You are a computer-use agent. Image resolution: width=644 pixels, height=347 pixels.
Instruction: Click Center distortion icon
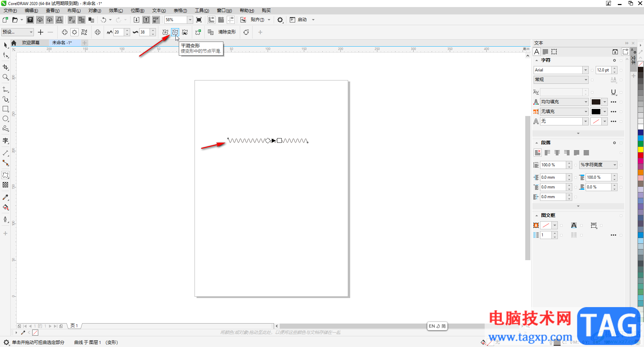tap(98, 32)
